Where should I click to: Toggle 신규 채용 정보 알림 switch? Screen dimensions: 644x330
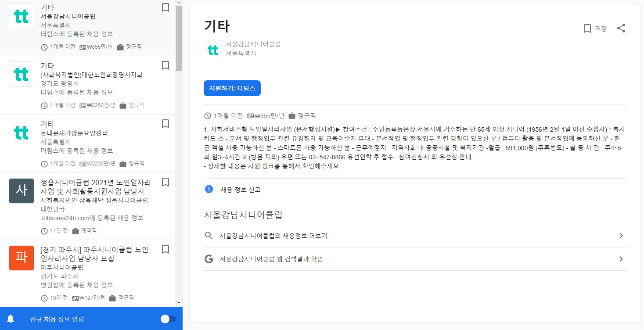tap(169, 319)
